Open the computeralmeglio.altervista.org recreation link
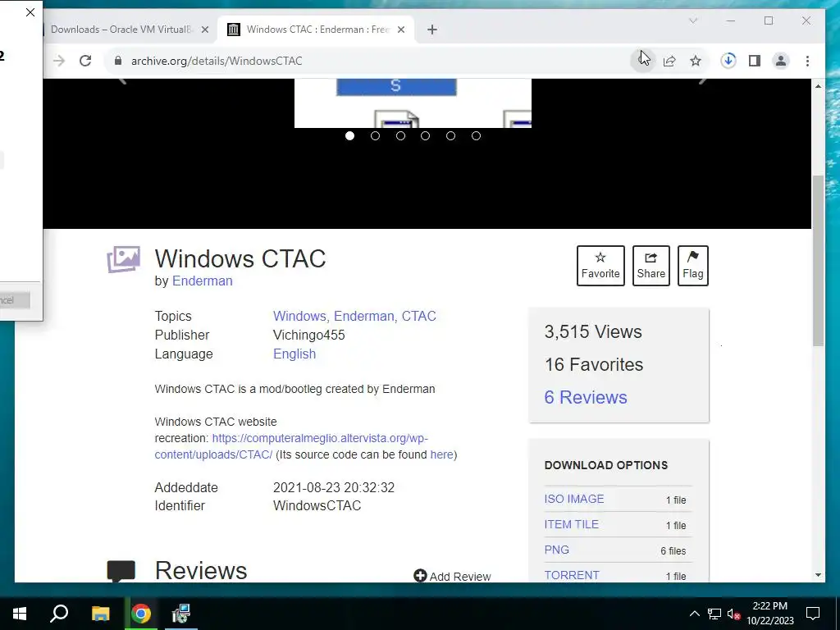Viewport: 840px width, 630px height. coord(320,438)
